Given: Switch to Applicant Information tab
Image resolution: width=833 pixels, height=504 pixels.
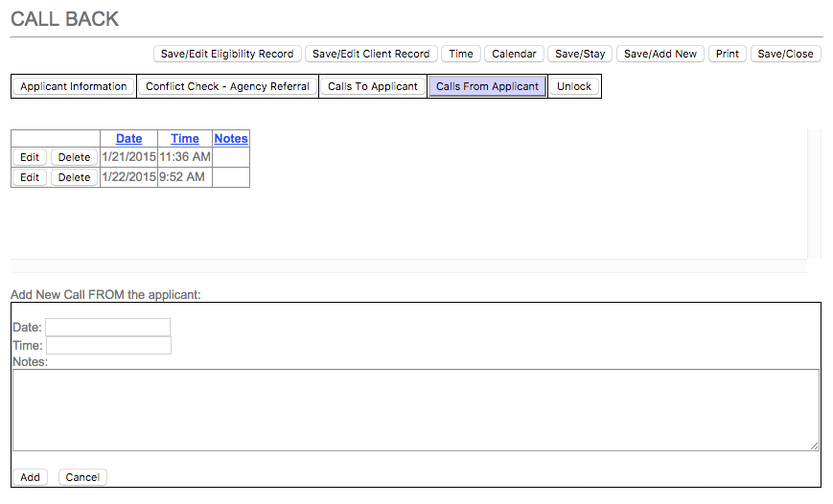Looking at the screenshot, I should point(74,86).
